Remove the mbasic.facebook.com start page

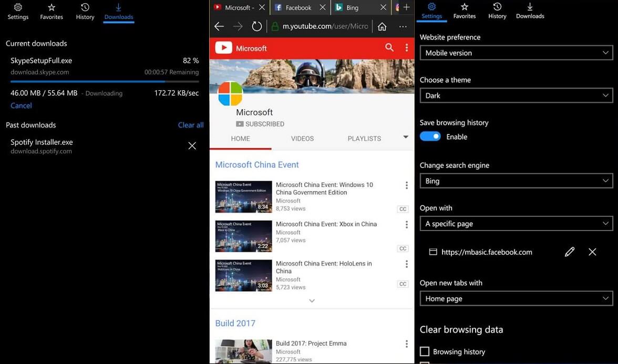tap(592, 252)
